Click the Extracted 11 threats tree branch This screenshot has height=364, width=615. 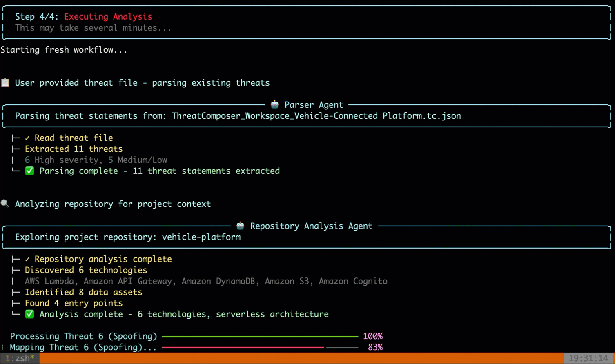(x=74, y=149)
